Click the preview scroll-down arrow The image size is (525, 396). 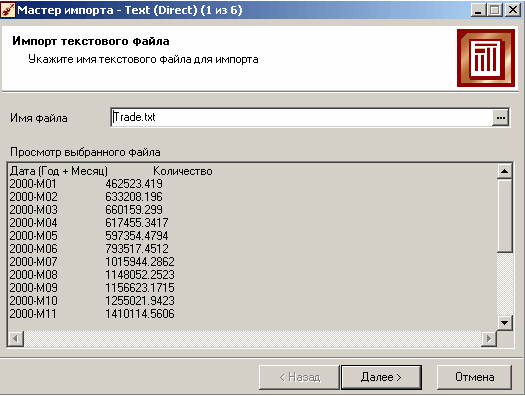504,323
